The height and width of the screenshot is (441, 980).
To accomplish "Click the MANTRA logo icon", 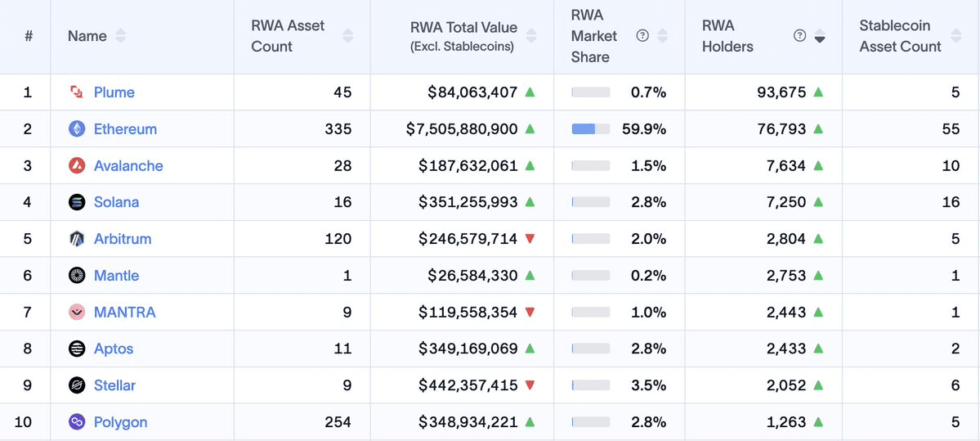I will [x=76, y=313].
